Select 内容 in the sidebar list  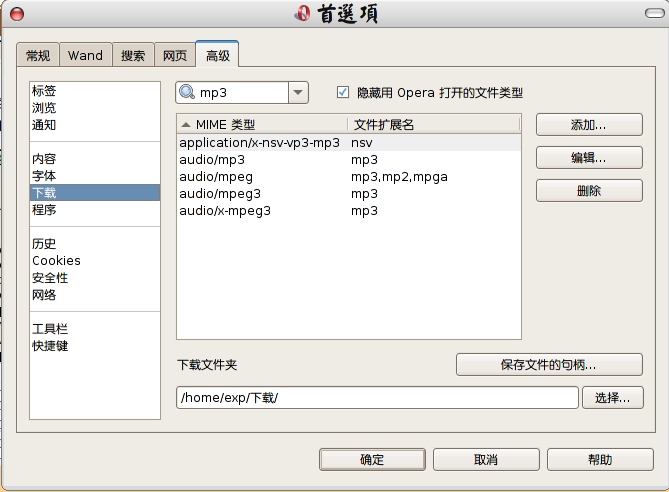(x=95, y=159)
